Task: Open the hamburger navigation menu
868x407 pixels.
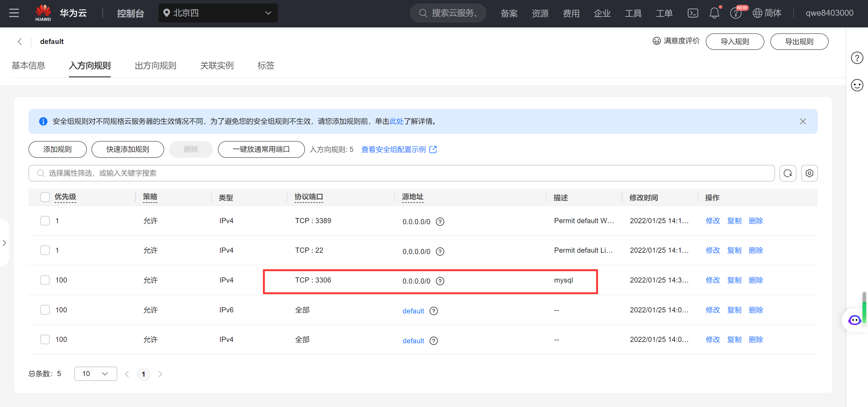Action: (14, 13)
